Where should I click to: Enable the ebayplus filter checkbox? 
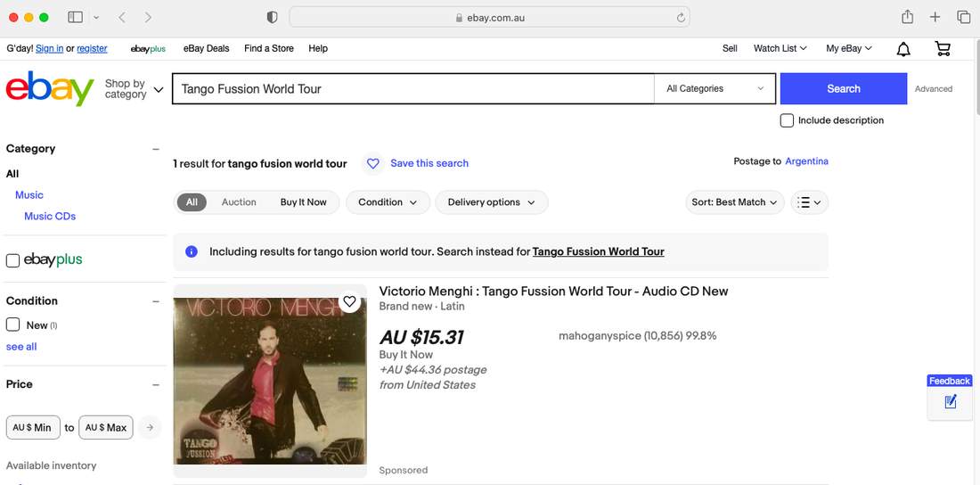coord(12,260)
